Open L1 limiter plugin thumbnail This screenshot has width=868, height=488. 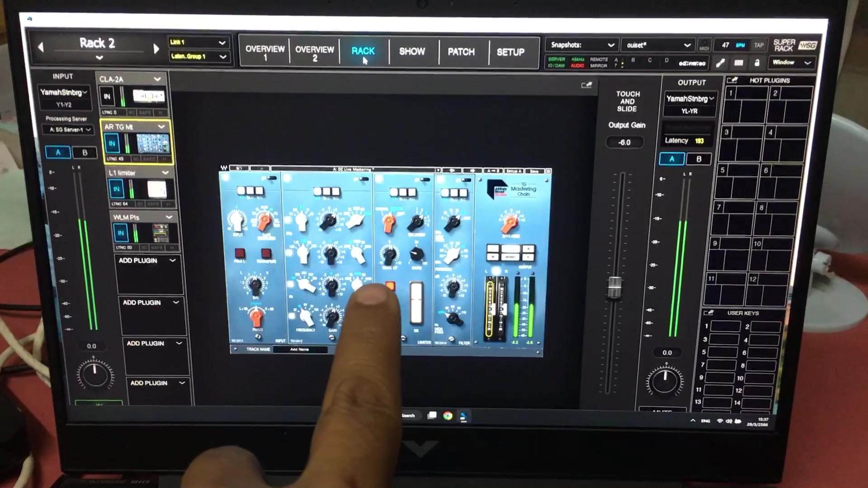coord(157,189)
